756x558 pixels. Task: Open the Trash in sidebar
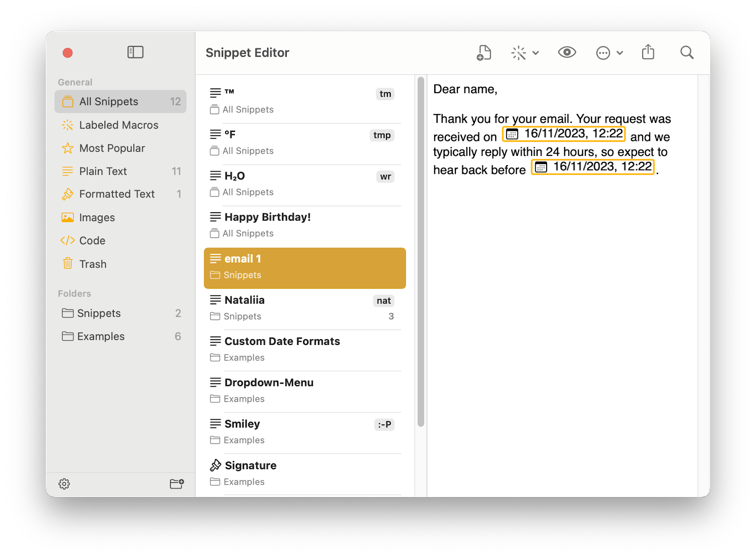tap(120, 264)
